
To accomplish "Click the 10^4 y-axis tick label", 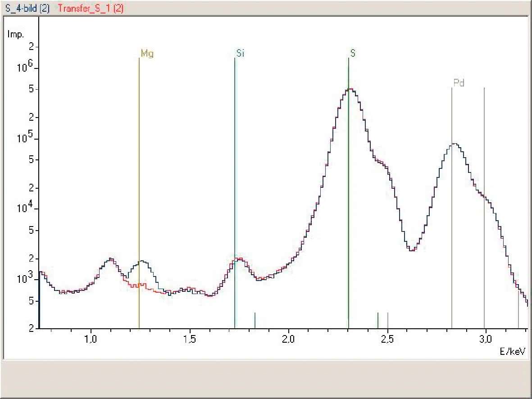I will pos(25,207).
